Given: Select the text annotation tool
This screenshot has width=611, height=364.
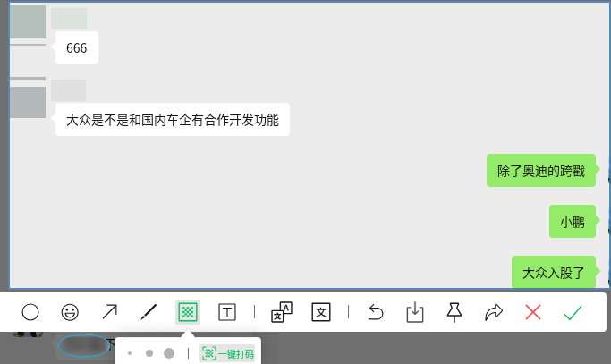Looking at the screenshot, I should pyautogui.click(x=227, y=312).
